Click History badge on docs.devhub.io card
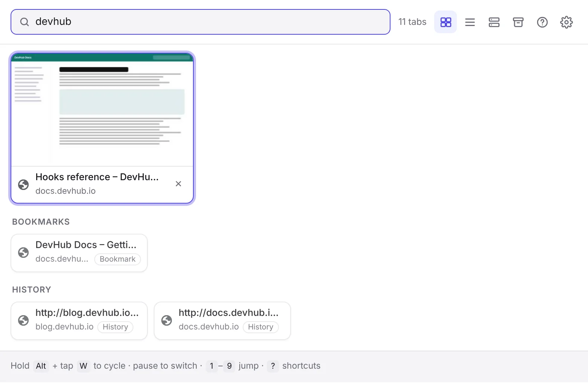Screen dimensions: 588x383 [260, 327]
